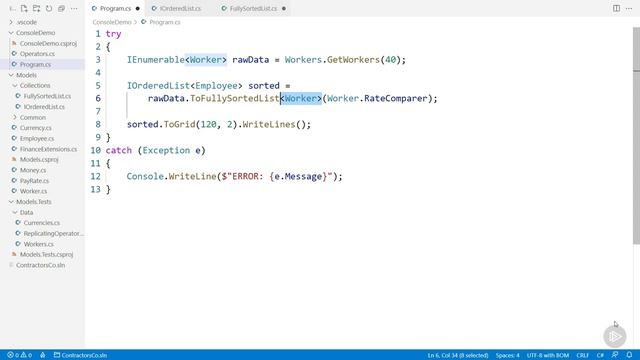
Task: Refresh the explorer file tree
Action: click(x=49, y=8)
